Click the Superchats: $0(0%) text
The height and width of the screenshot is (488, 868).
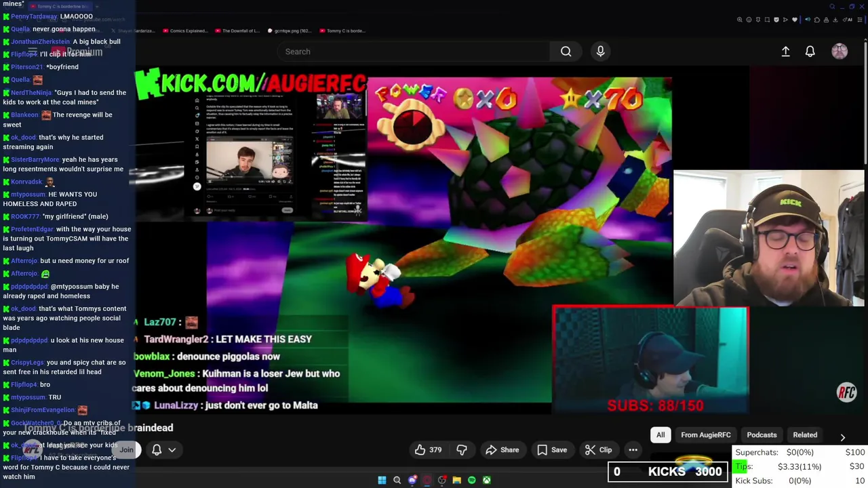(774, 452)
